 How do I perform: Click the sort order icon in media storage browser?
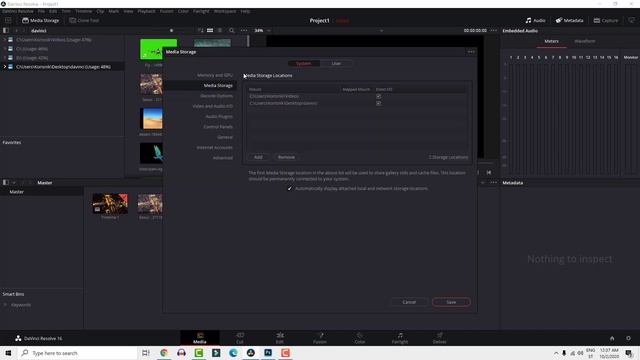(200, 31)
